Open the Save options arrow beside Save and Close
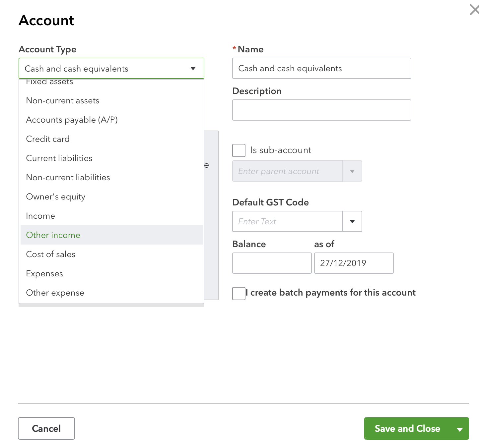 459,428
